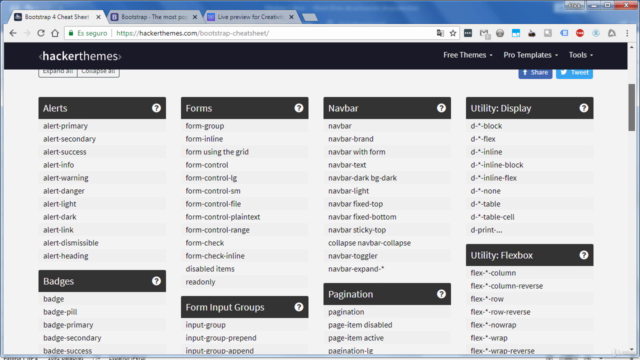Switch to Live preview for Creative tab
The height and width of the screenshot is (360, 640).
(x=250, y=17)
